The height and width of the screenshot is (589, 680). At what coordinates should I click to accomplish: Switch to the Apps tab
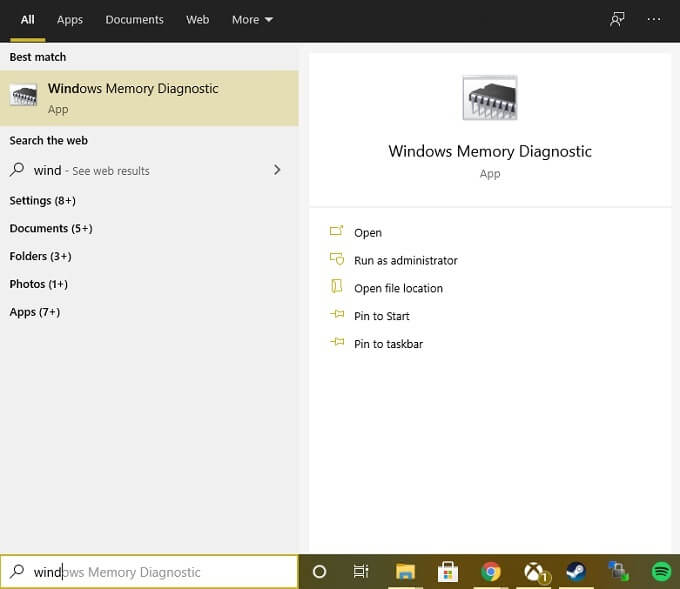pyautogui.click(x=70, y=19)
